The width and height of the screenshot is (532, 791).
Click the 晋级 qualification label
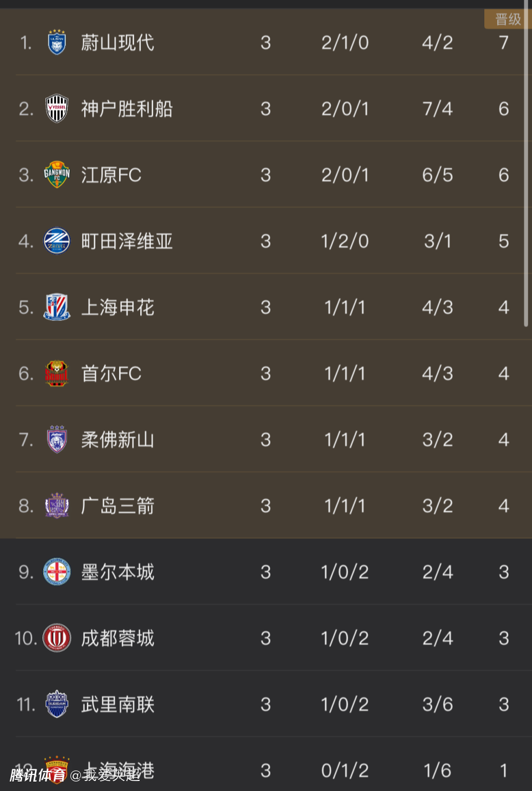(x=508, y=19)
